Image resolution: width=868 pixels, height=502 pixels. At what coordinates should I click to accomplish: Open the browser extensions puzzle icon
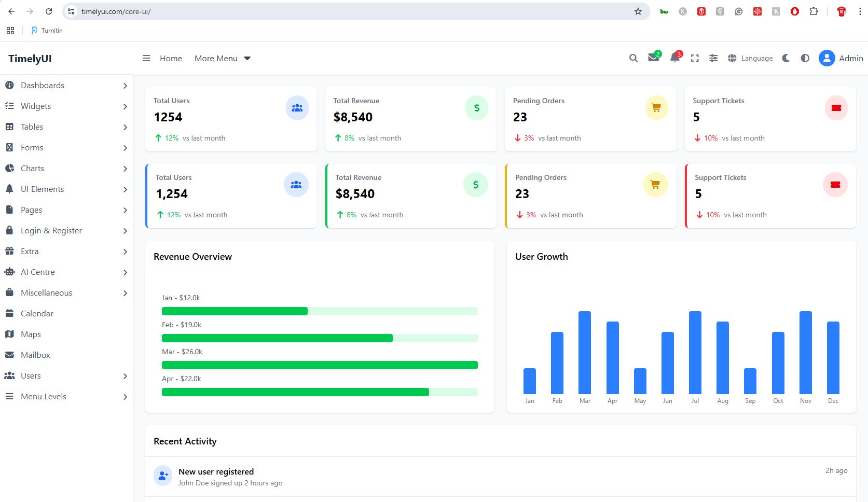814,11
